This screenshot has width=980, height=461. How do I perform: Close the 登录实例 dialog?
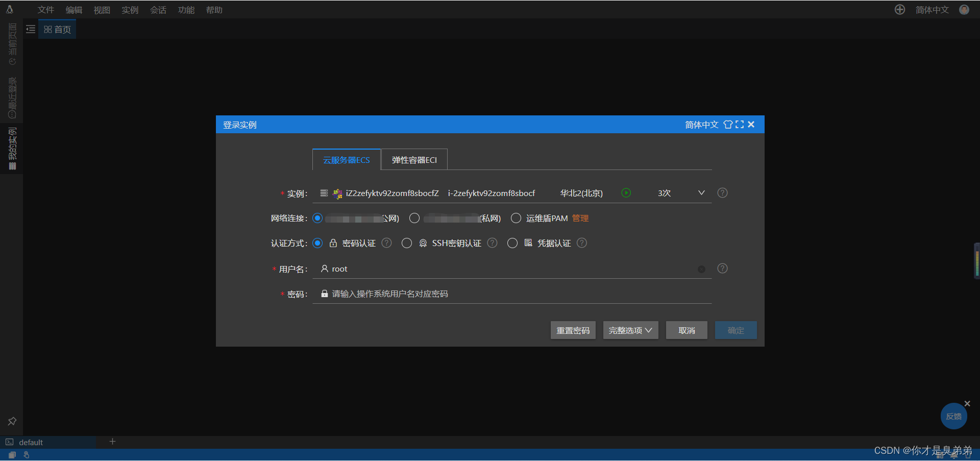(x=751, y=124)
